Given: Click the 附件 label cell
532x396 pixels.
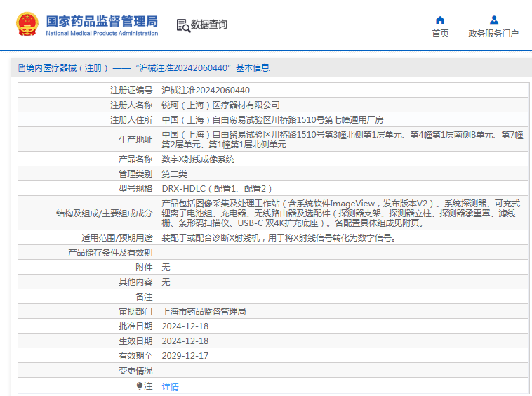Looking at the screenshot, I should pyautogui.click(x=144, y=268).
